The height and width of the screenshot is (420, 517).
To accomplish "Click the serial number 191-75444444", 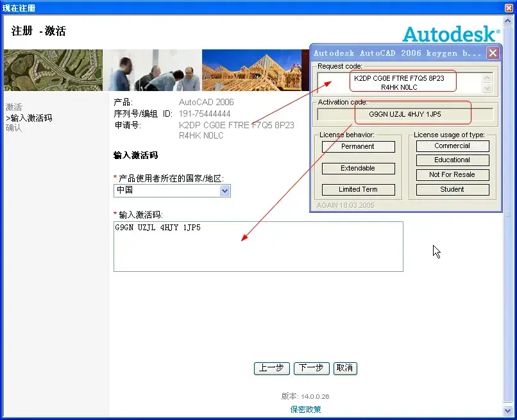I will click(x=205, y=113).
